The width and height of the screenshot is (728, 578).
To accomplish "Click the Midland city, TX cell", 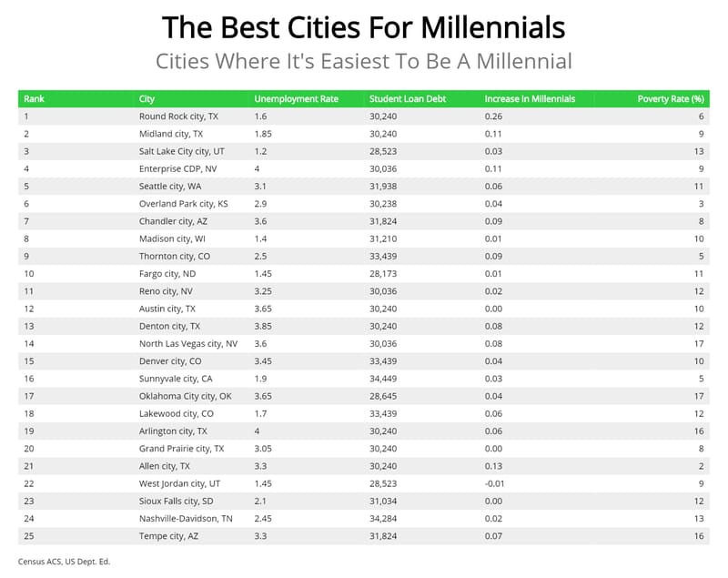I will pyautogui.click(x=171, y=134).
